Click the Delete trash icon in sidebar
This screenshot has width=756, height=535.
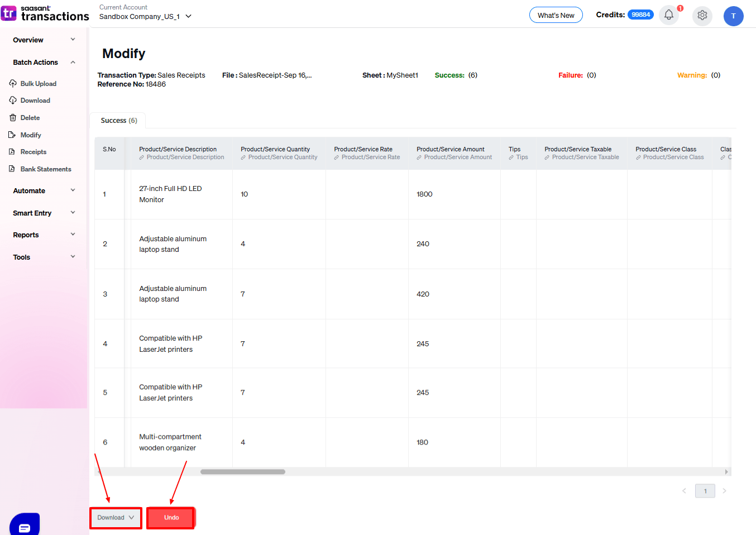coord(13,118)
